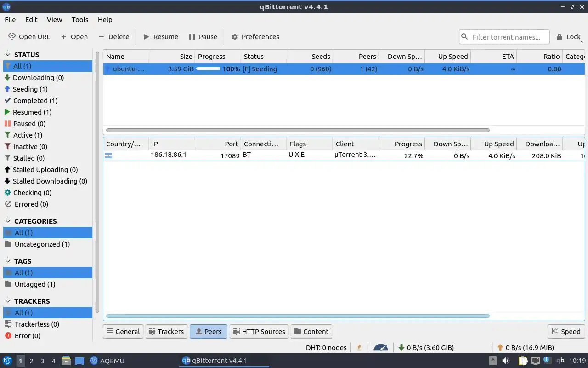Viewport: 588px width, 368px height.
Task: Click the system volume speaker icon
Action: pos(505,361)
